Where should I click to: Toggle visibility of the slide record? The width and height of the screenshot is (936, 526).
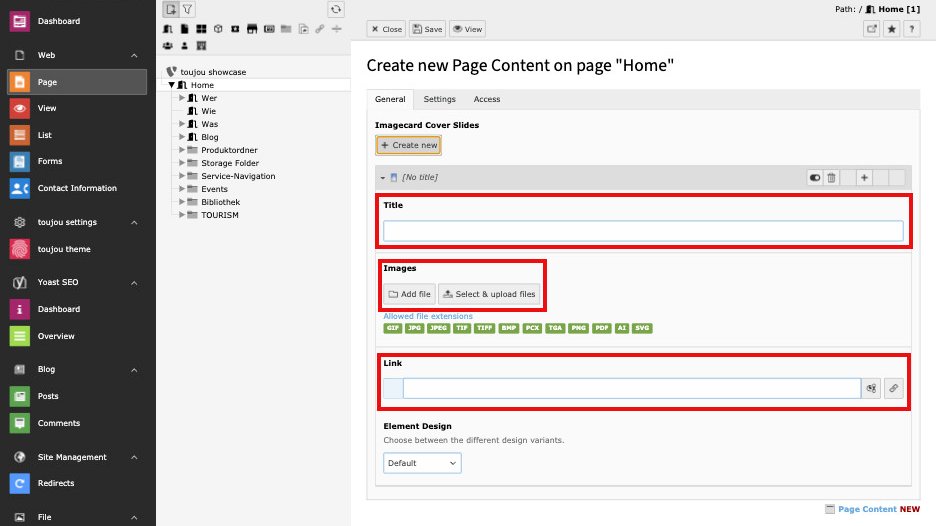(x=815, y=177)
